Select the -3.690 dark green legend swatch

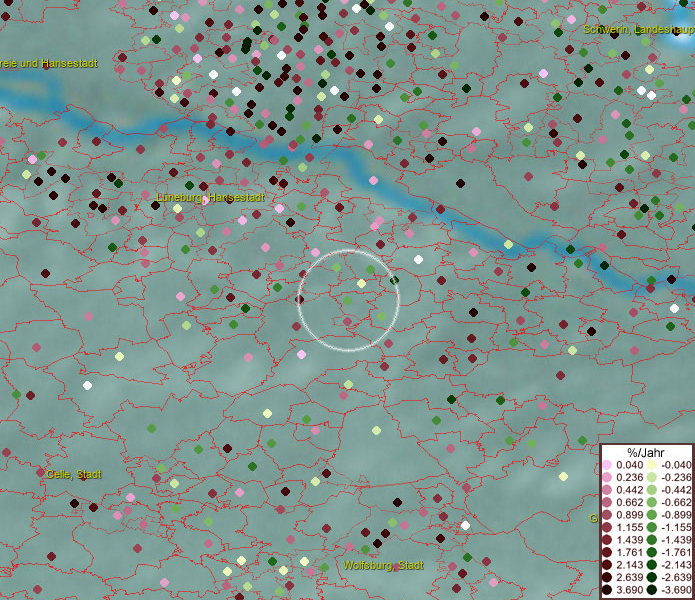[x=652, y=590]
